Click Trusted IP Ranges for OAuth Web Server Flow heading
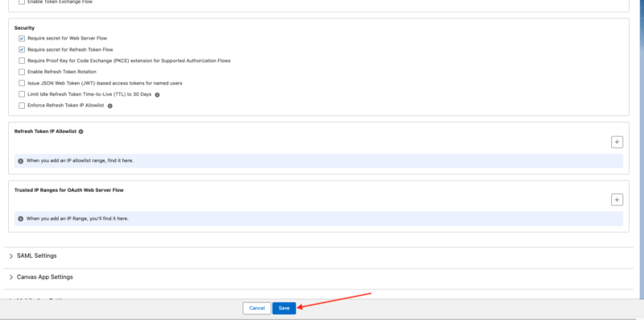644x320 pixels. pos(69,190)
